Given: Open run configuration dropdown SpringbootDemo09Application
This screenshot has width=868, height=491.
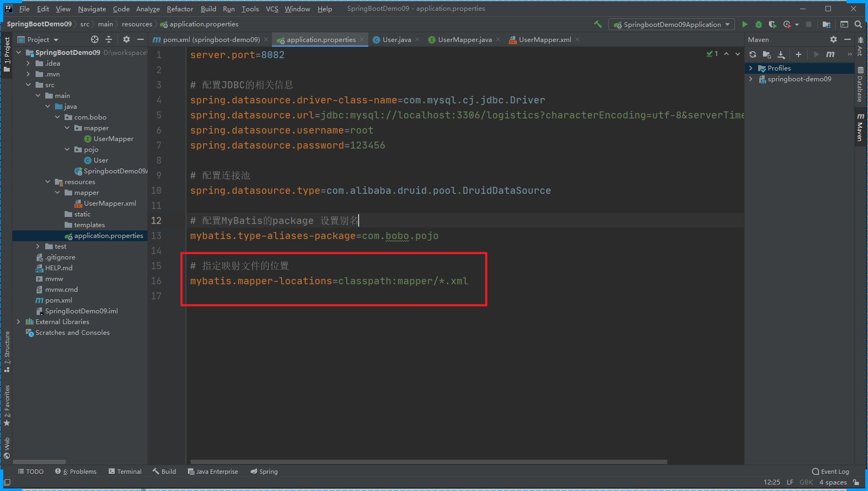Looking at the screenshot, I should (671, 24).
